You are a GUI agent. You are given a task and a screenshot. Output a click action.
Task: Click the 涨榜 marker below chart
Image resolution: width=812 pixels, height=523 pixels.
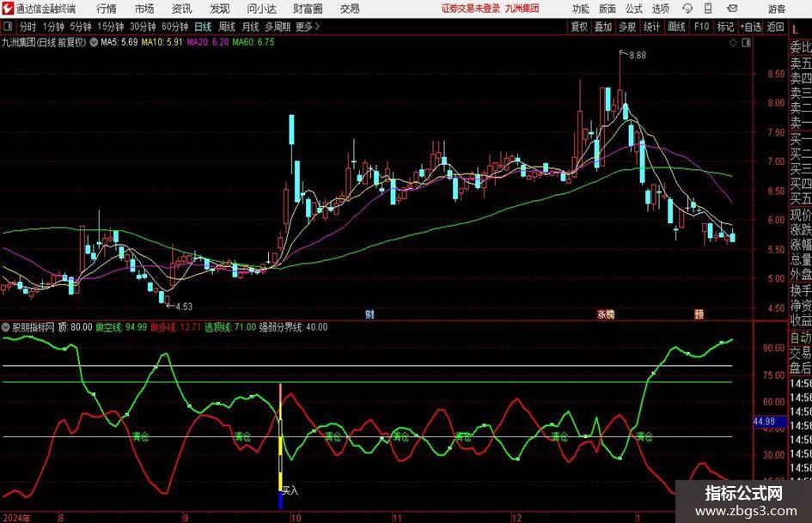pyautogui.click(x=606, y=314)
